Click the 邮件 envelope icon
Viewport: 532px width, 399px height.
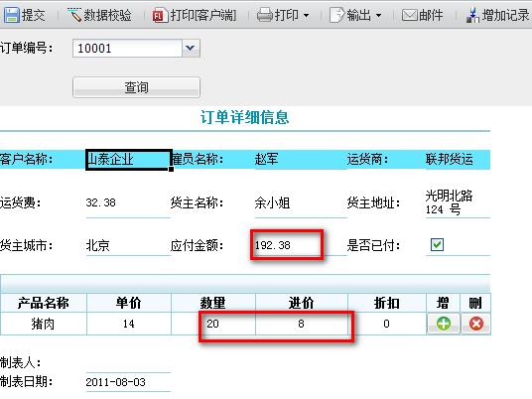click(410, 15)
